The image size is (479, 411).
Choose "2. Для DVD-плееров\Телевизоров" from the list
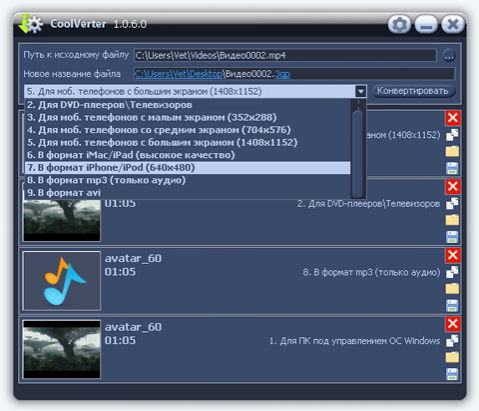click(188, 105)
